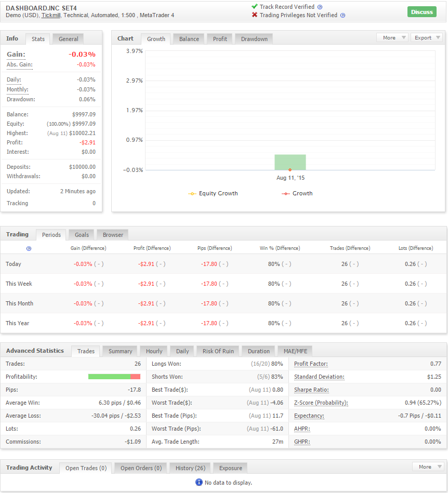This screenshot has width=448, height=493.
Task: Click the info icon beside No data to display
Action: [x=199, y=482]
